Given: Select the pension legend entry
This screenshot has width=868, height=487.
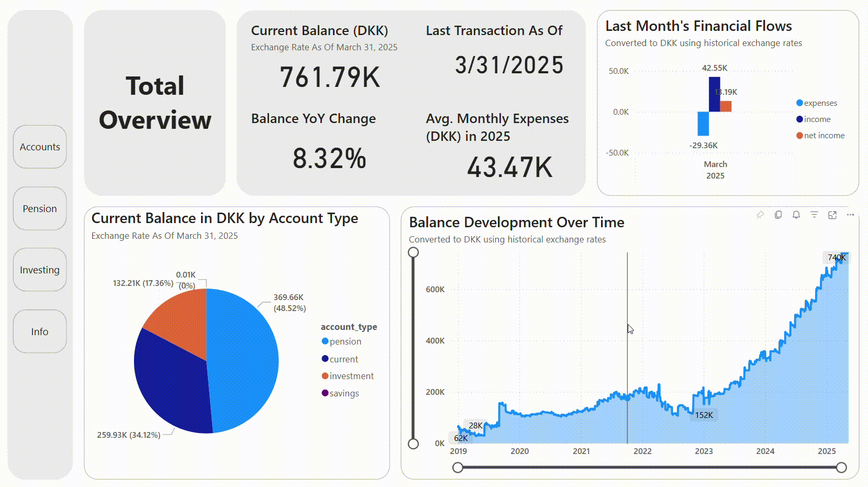Looking at the screenshot, I should (x=341, y=341).
